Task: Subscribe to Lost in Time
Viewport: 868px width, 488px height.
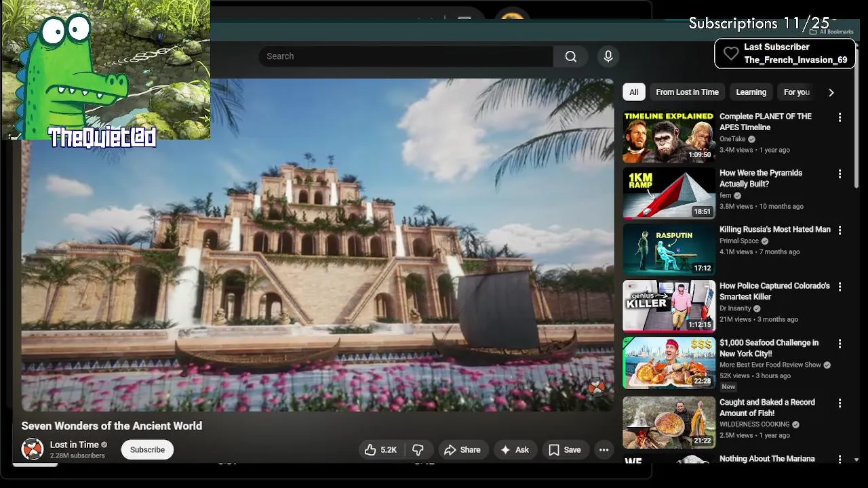Action: pos(147,449)
